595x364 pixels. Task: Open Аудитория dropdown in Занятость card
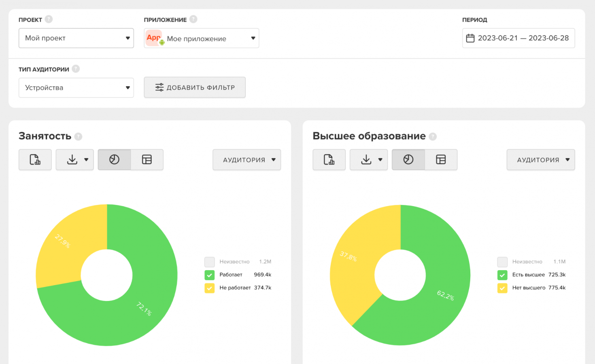pos(247,160)
